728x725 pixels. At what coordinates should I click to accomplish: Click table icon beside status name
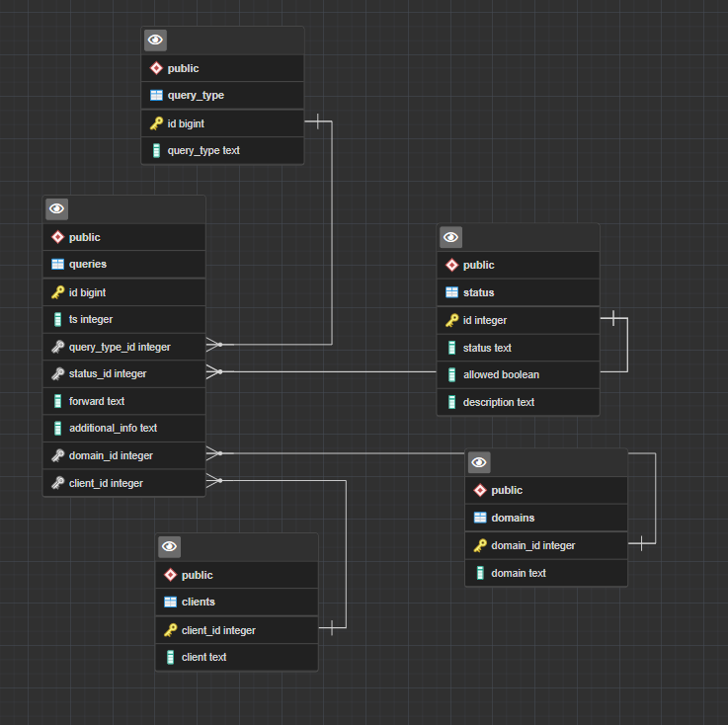click(x=451, y=292)
